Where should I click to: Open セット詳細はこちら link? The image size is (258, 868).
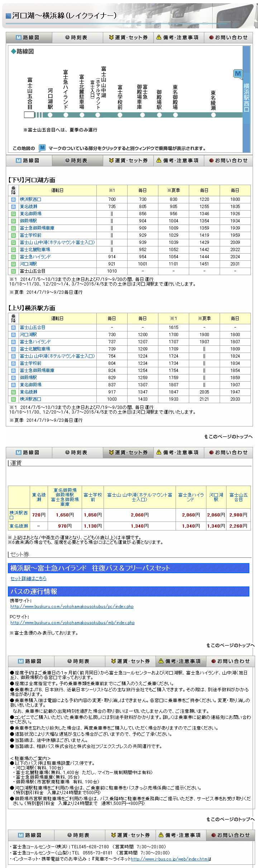pyautogui.click(x=28, y=578)
